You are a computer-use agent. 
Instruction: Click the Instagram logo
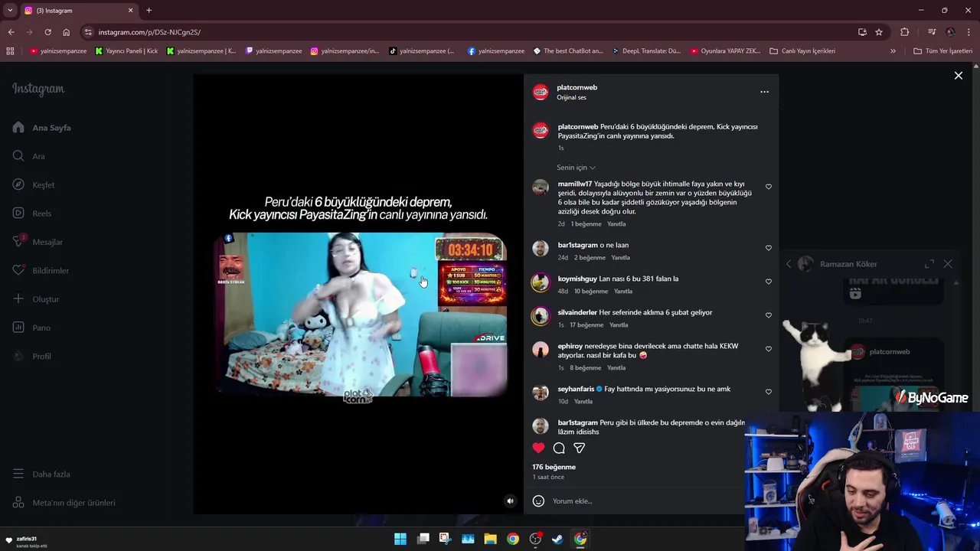(38, 89)
